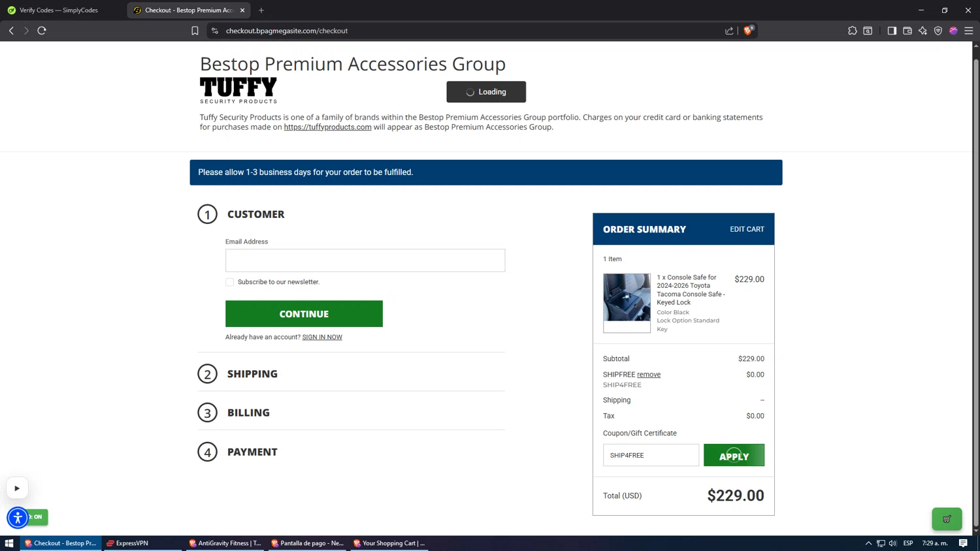The height and width of the screenshot is (551, 980).
Task: Click the green floating cart icon
Action: coord(947,519)
